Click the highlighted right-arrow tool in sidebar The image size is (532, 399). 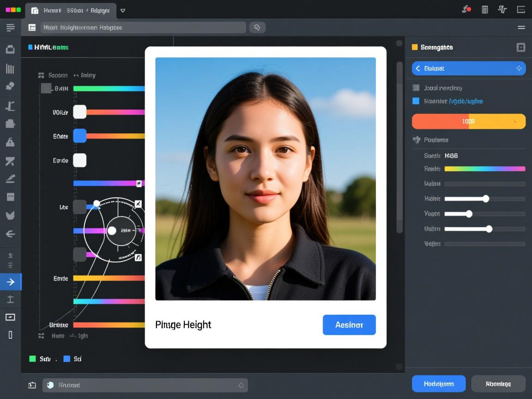pos(10,282)
